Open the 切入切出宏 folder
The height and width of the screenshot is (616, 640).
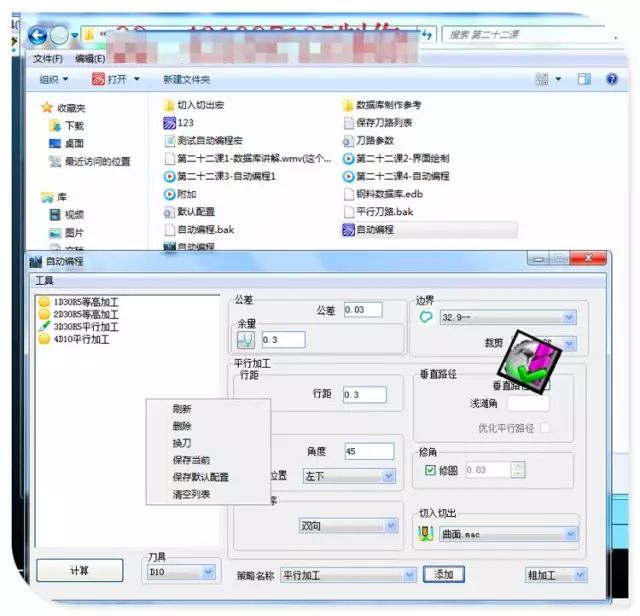pos(194,105)
